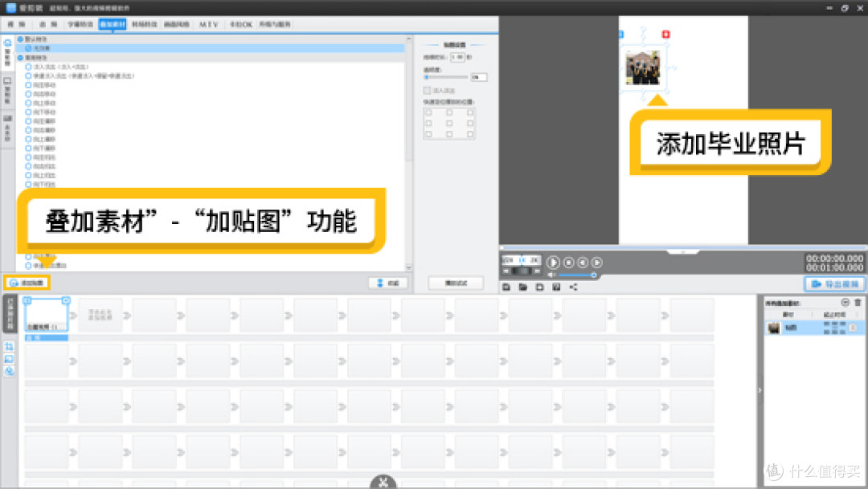This screenshot has height=489, width=868.
Task: Click the button with blue arrows icon
Action: [x=388, y=283]
